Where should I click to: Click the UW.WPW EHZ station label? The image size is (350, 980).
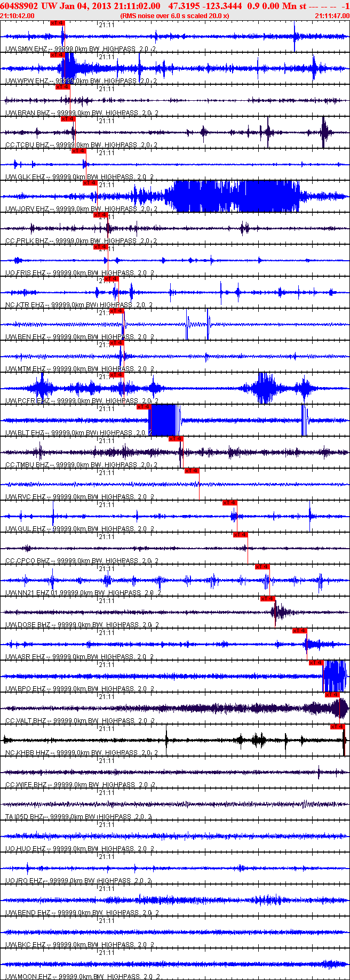coord(27,81)
